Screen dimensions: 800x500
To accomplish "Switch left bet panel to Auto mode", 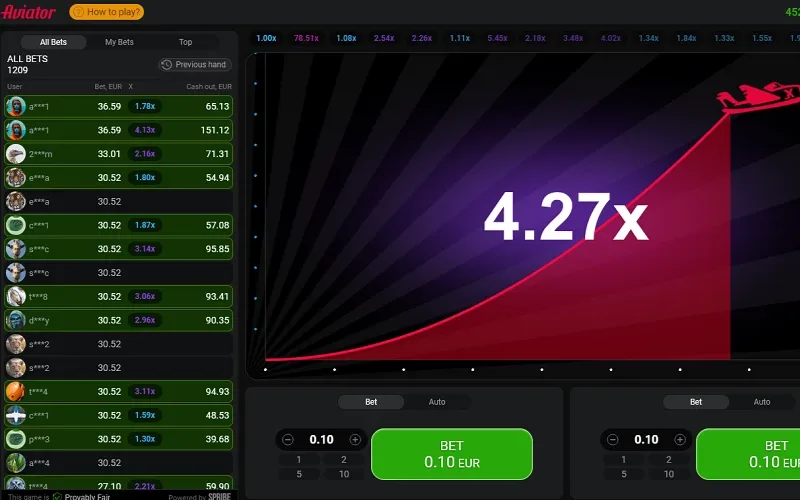I will click(437, 402).
